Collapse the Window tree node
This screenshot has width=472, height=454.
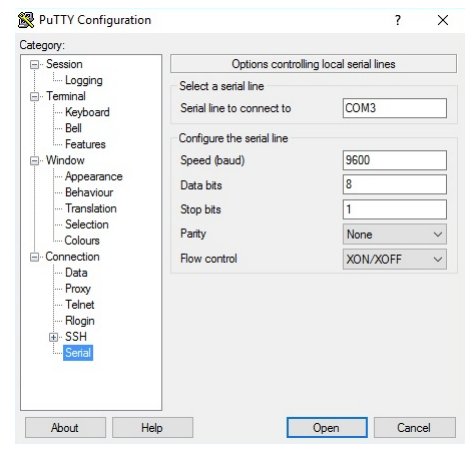(x=34, y=161)
